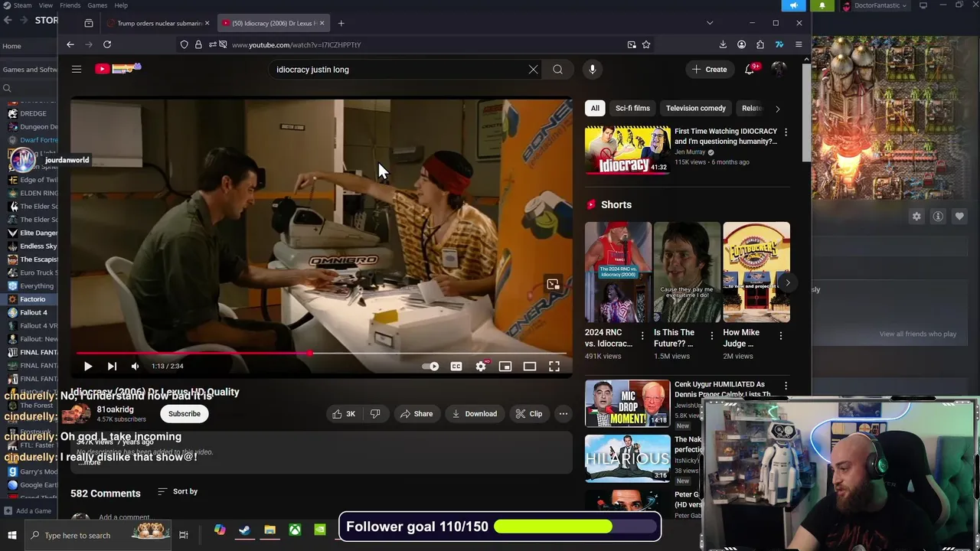Screen dimensions: 980x551
Task: Open the YouTube guide hamburger menu
Action: 77,69
